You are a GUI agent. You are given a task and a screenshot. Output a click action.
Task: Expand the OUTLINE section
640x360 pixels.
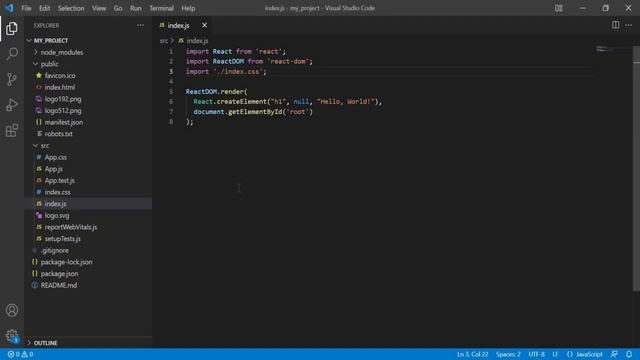click(x=88, y=343)
